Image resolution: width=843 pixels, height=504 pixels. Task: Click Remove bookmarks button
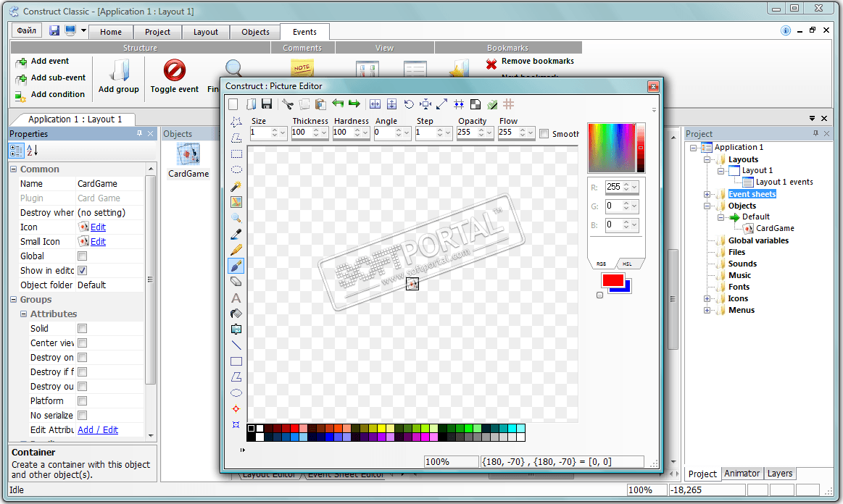(x=530, y=62)
